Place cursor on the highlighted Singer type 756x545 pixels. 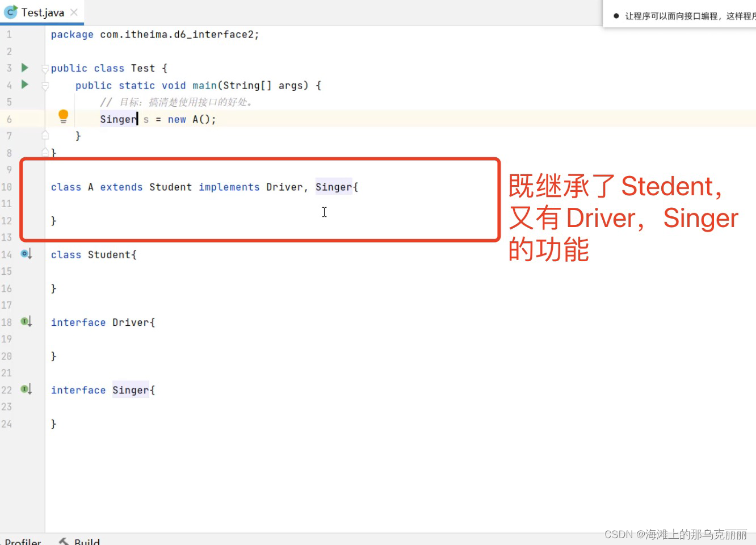pos(117,119)
